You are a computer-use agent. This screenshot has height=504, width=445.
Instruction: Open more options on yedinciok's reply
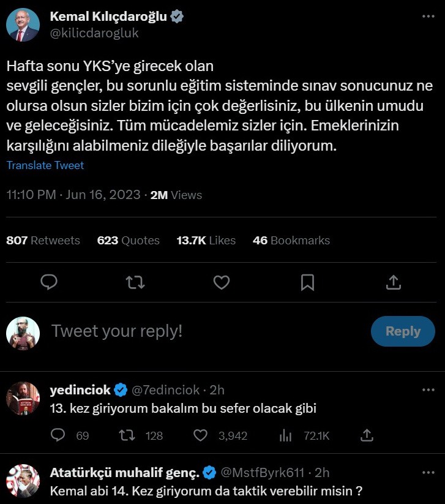click(x=428, y=389)
